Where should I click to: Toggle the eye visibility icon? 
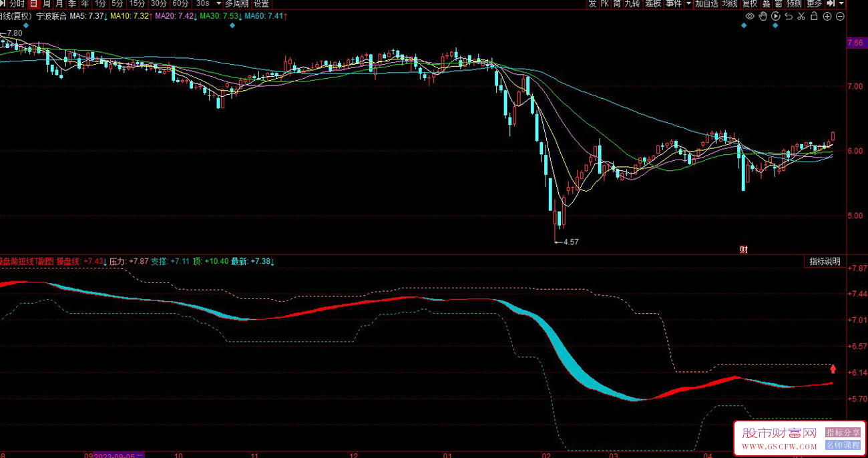click(750, 16)
